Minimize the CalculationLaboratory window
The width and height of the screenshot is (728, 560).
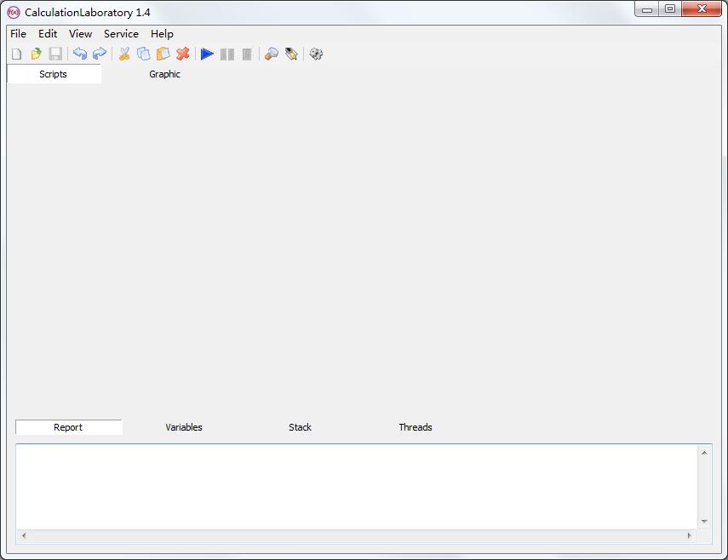click(x=647, y=9)
